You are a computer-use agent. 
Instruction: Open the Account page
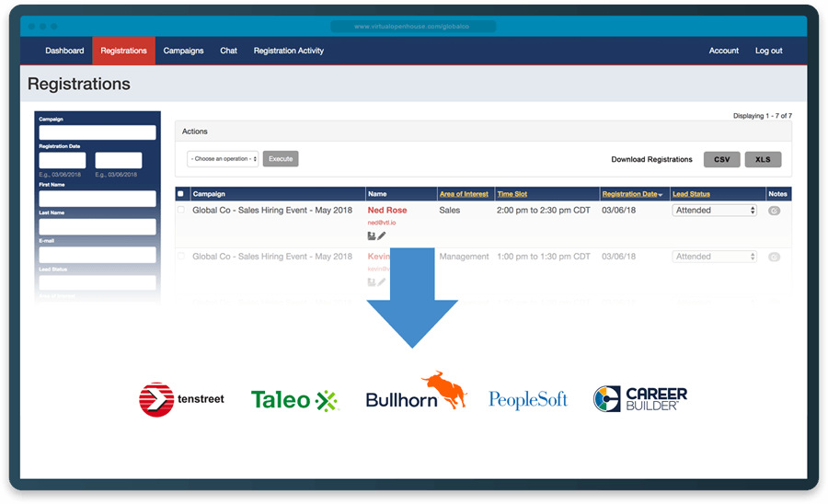pyautogui.click(x=723, y=51)
